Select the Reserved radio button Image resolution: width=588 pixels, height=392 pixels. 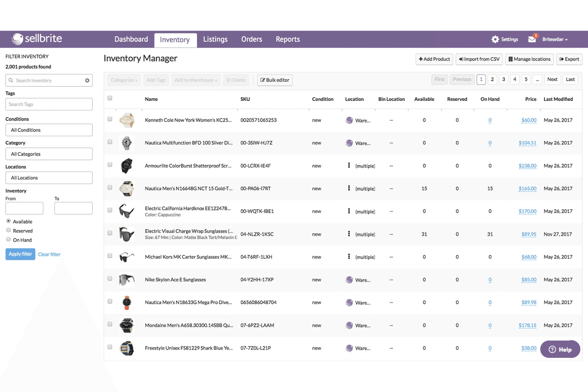(8, 230)
